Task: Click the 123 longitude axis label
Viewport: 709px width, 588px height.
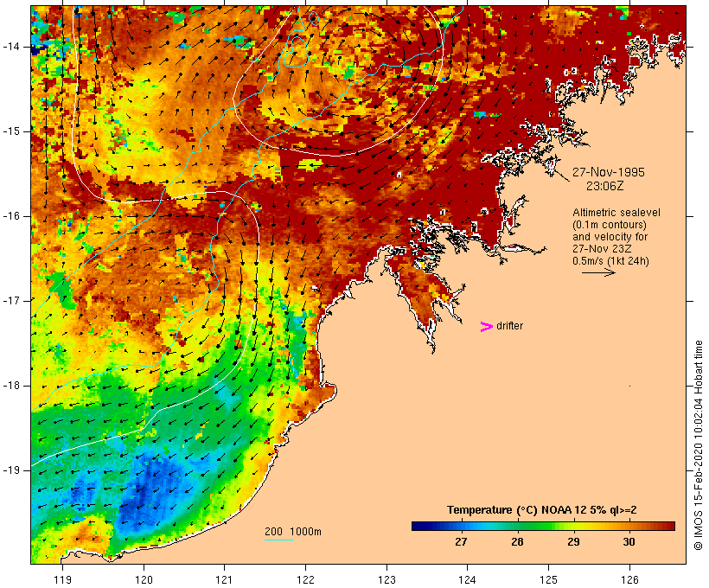Action: click(x=386, y=579)
